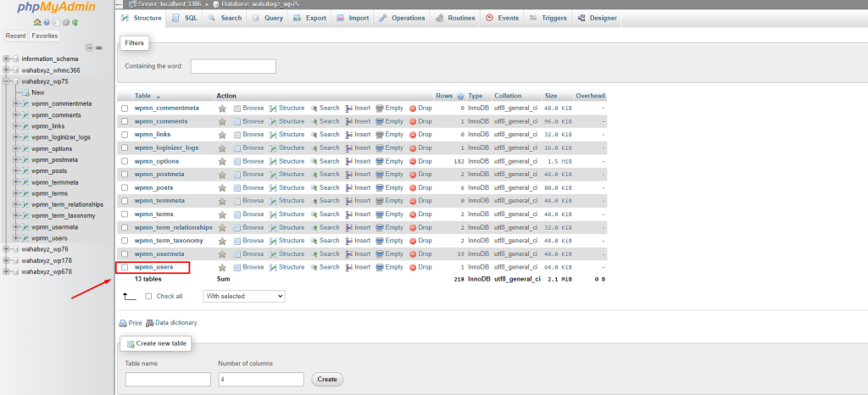Open the 'With selected:' dropdown
The image size is (868, 395).
click(244, 296)
